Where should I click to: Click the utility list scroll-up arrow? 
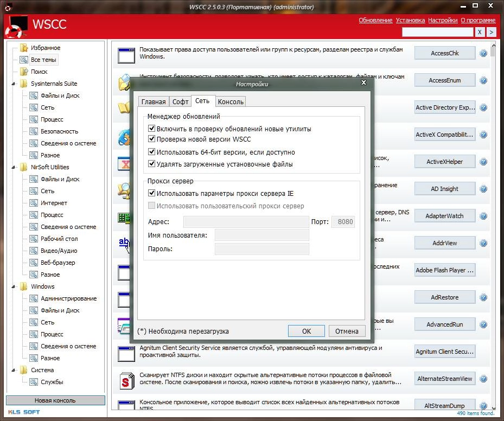pos(493,45)
